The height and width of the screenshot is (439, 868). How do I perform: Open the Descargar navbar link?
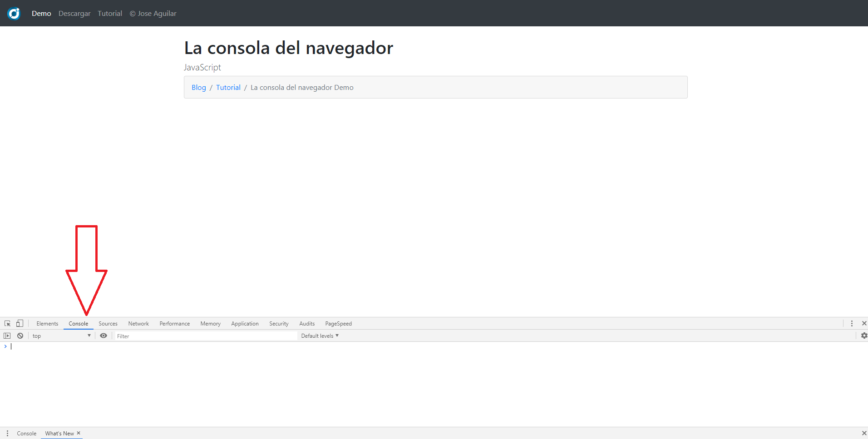(x=74, y=14)
